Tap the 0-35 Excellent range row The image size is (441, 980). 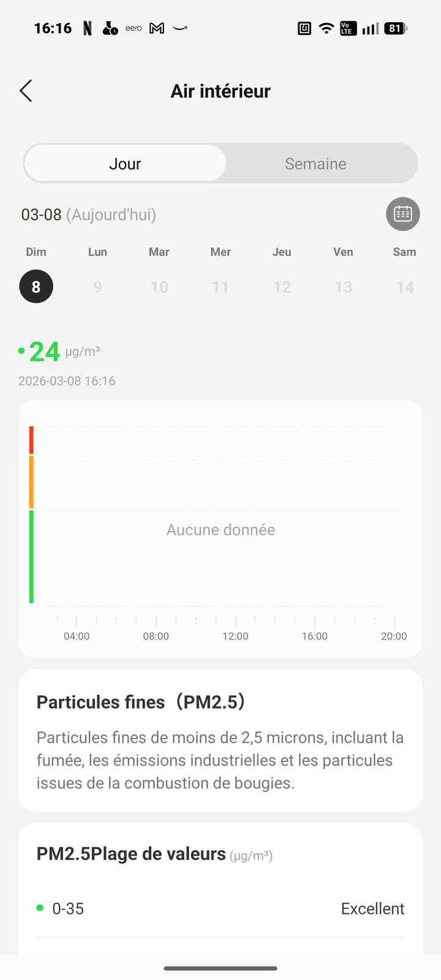[221, 908]
